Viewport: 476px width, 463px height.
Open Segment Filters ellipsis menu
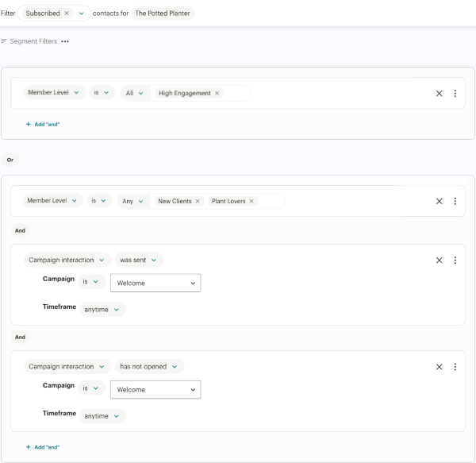click(65, 41)
